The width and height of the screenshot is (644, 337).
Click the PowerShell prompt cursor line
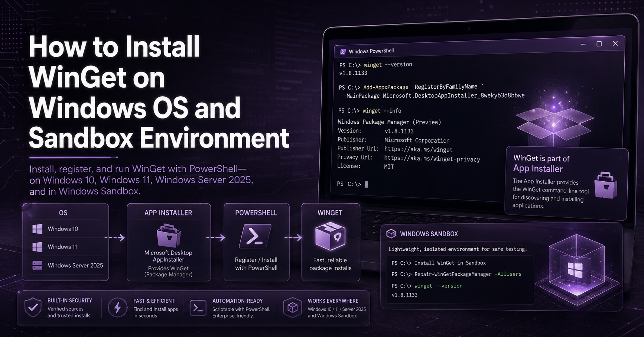[352, 184]
